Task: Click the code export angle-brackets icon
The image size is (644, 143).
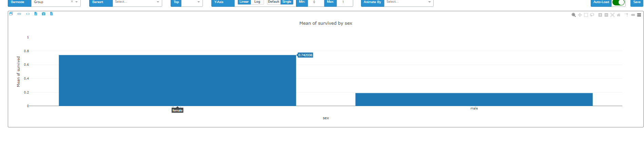Action: click(28, 14)
